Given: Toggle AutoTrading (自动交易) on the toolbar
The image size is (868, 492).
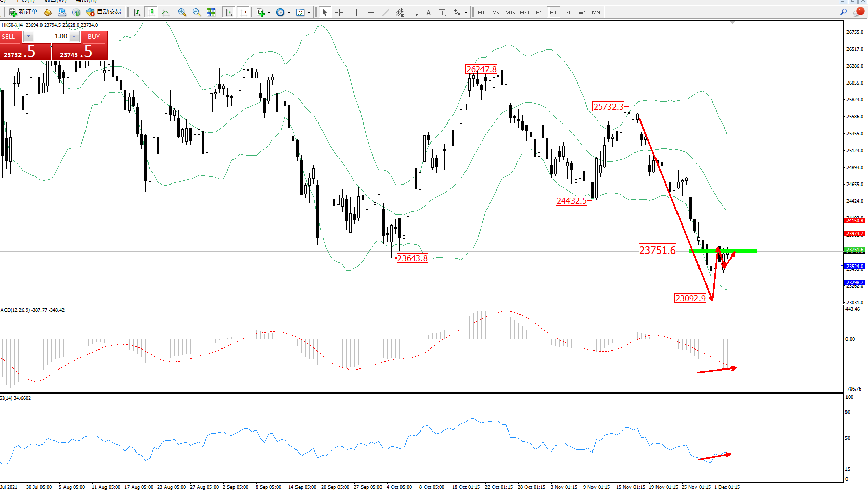Looking at the screenshot, I should click(104, 12).
